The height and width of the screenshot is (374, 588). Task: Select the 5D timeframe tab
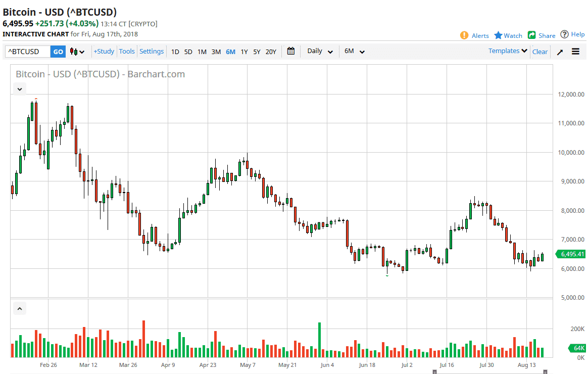(188, 52)
